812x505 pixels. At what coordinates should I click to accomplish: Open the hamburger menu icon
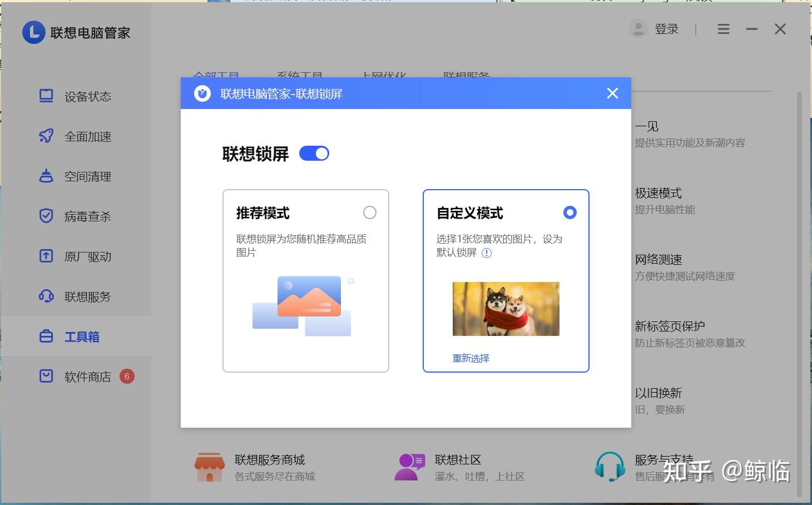(x=723, y=29)
